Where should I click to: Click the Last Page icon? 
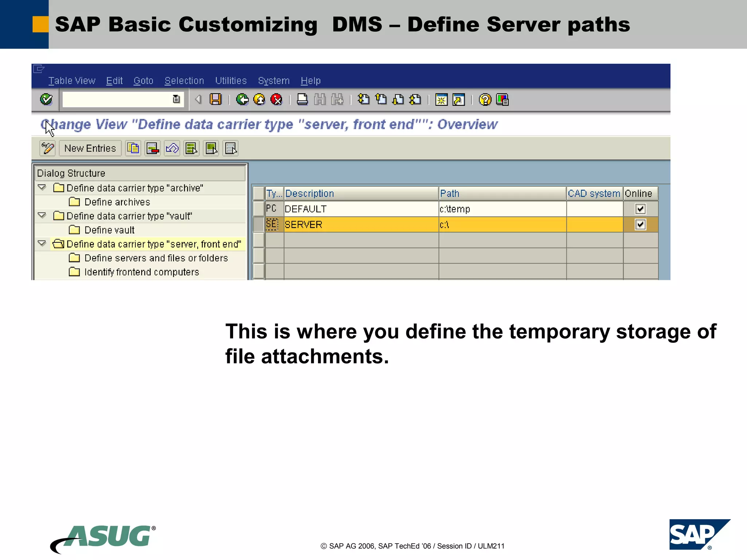(x=415, y=99)
